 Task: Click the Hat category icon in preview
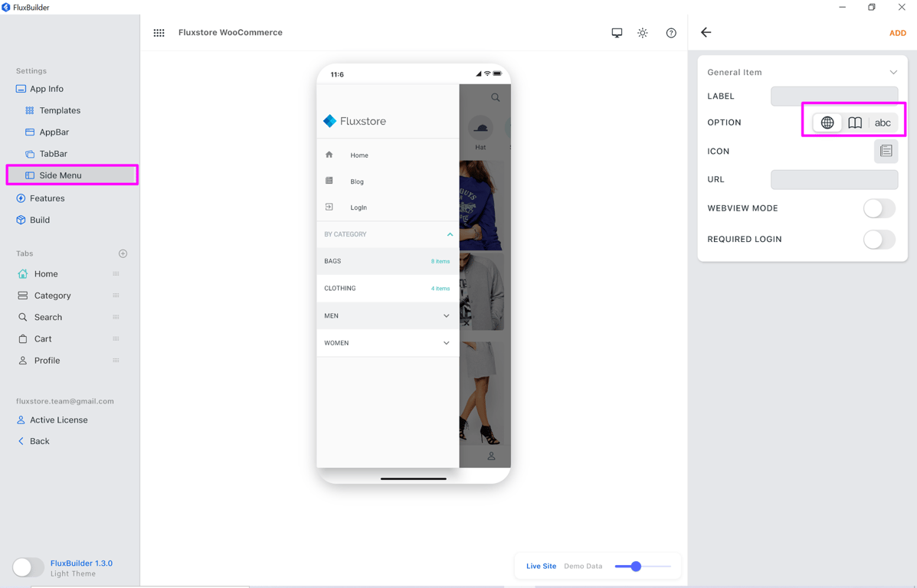[481, 128]
